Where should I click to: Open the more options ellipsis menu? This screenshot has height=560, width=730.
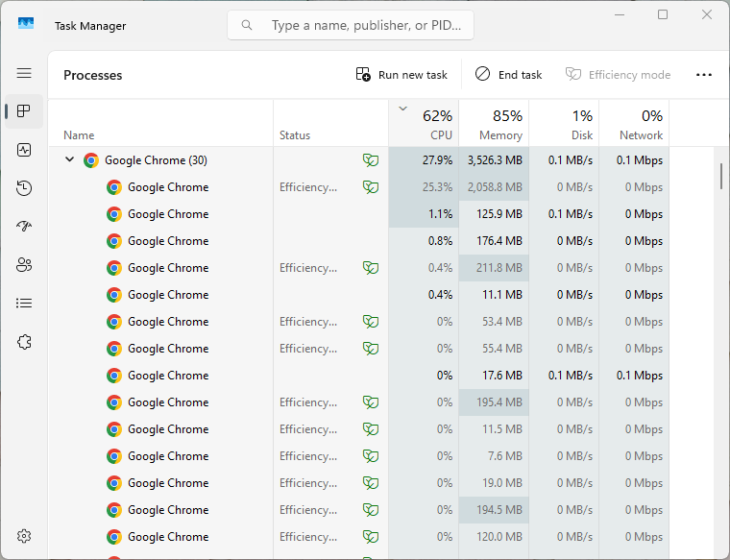point(703,75)
